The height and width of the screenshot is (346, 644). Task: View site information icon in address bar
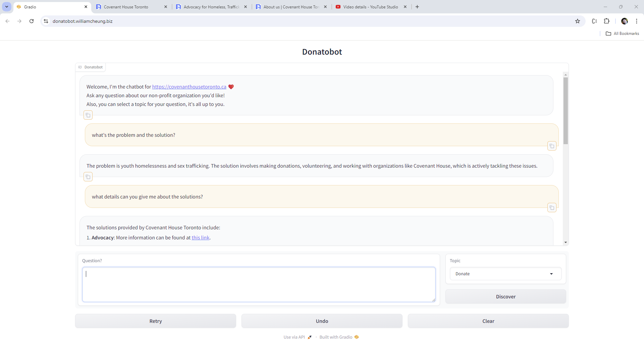point(46,21)
